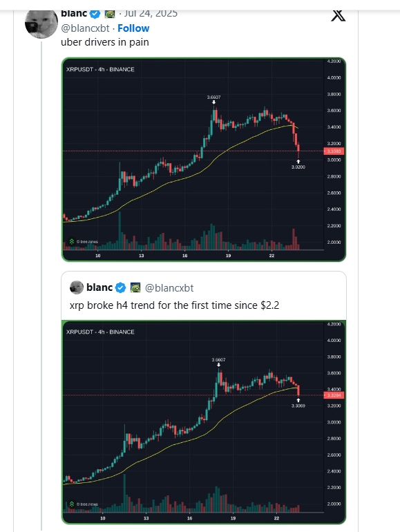Click the X logo icon

click(338, 16)
